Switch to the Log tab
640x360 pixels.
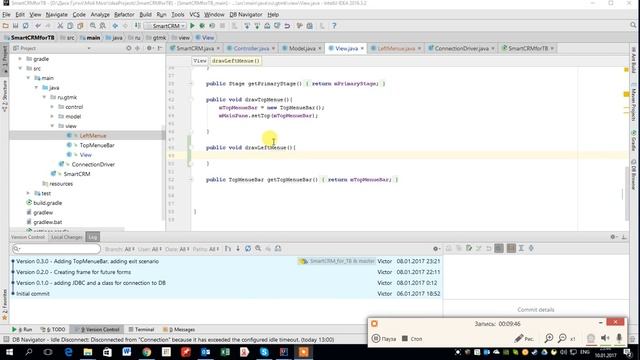(x=93, y=237)
